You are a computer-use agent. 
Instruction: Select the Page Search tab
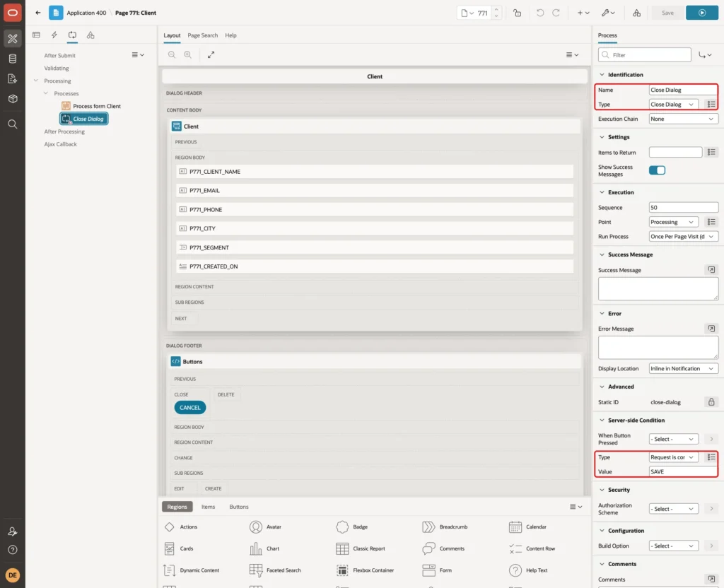click(x=202, y=35)
